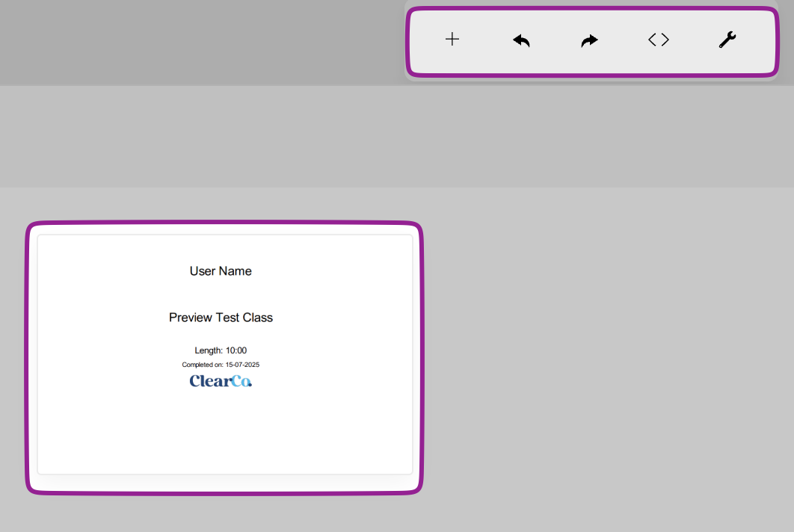Select the "Preview Test Class" title text
The height and width of the screenshot is (532, 794).
pyautogui.click(x=221, y=318)
